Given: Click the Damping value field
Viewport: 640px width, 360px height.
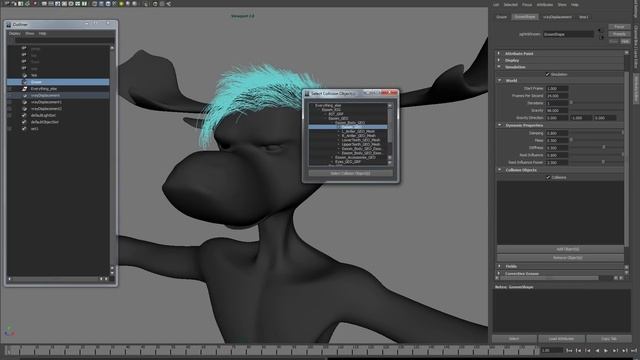Looking at the screenshot, I should pos(557,133).
